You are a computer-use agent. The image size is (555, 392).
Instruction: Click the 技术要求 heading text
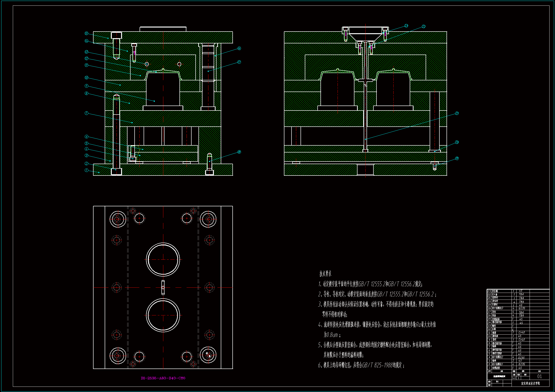pos(325,274)
